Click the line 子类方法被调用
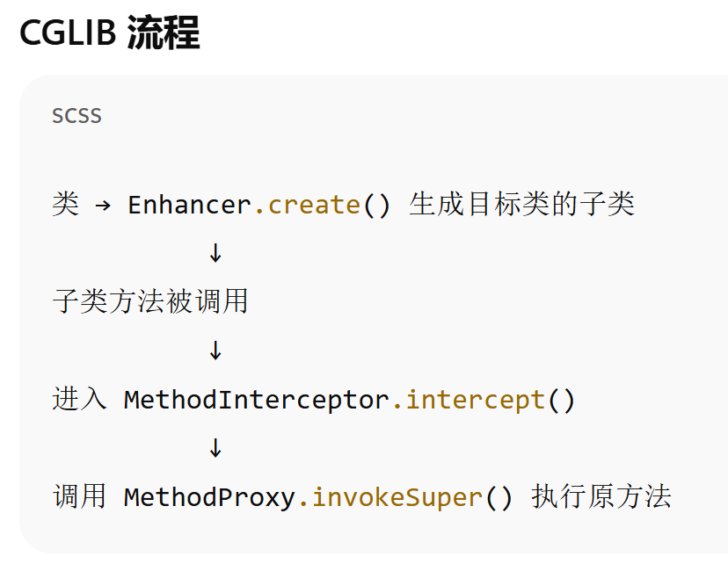This screenshot has width=728, height=564. pyautogui.click(x=150, y=303)
